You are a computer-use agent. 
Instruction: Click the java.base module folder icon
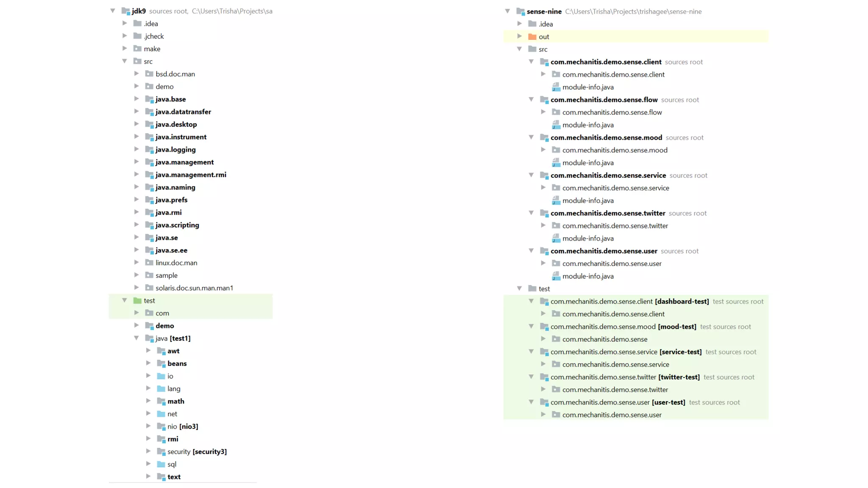149,99
